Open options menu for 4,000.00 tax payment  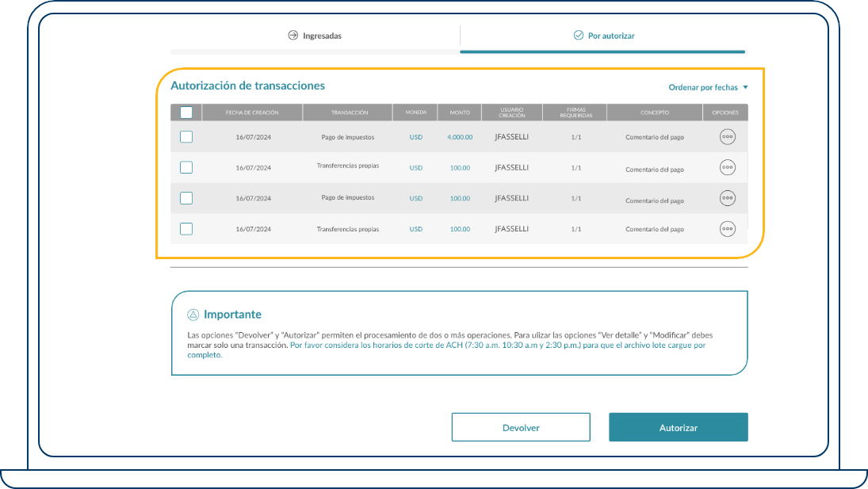[x=727, y=137]
